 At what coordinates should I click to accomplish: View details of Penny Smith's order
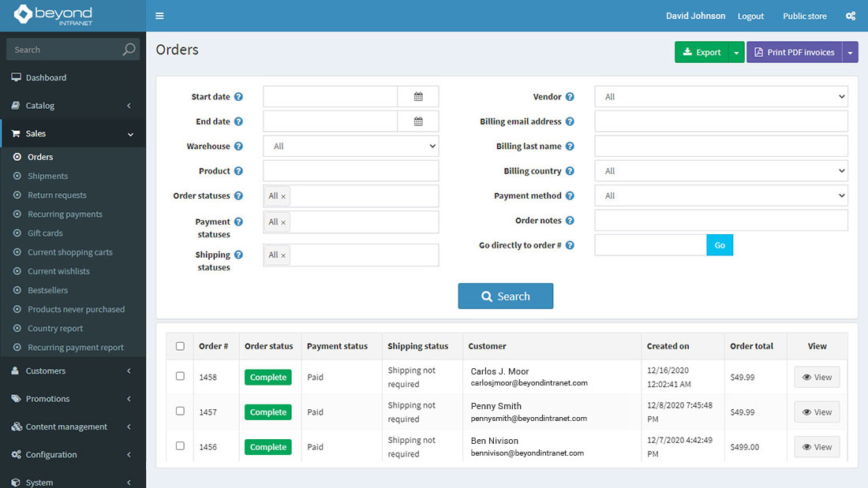click(x=817, y=412)
